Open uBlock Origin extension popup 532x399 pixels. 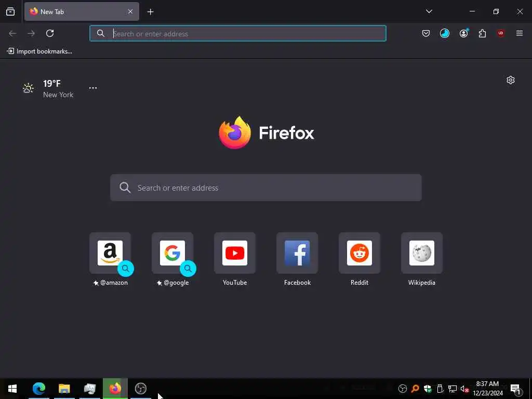tap(501, 33)
